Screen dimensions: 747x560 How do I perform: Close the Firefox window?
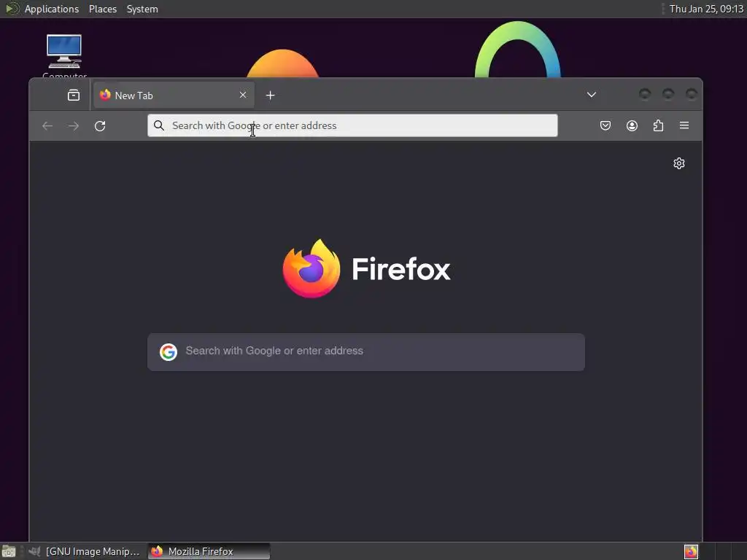[x=692, y=94]
